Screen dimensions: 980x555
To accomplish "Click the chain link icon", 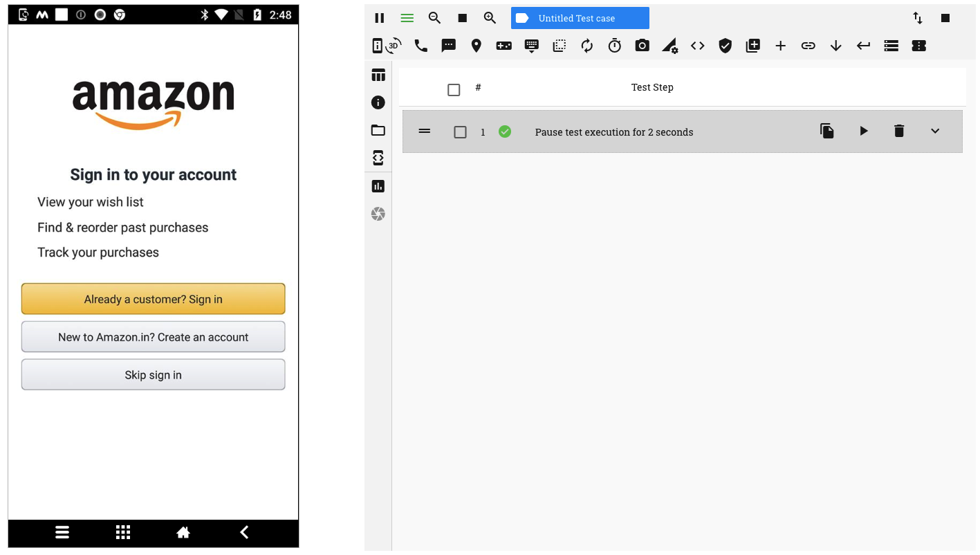I will coord(808,46).
